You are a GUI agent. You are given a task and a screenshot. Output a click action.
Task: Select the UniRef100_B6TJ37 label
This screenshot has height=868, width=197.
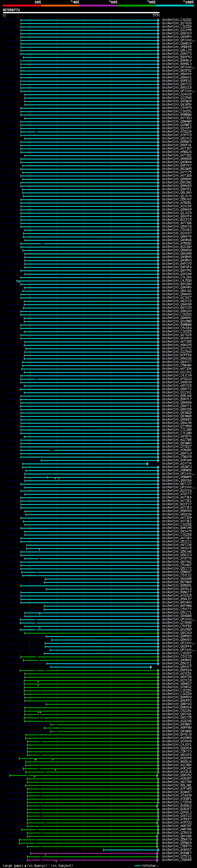(176, 484)
